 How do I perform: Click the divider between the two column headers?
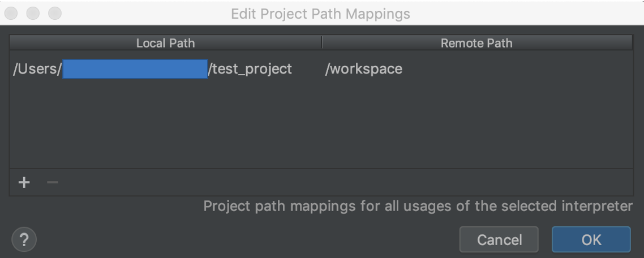tap(321, 43)
